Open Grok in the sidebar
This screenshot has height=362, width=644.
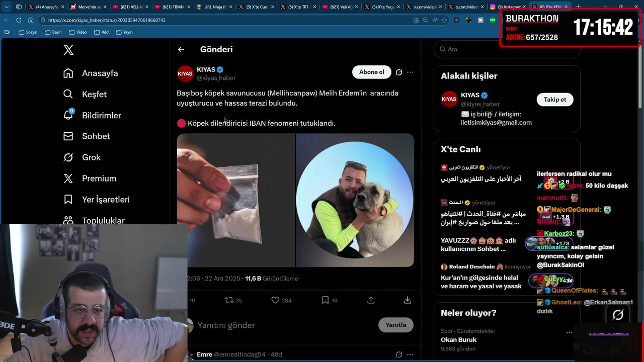[82, 157]
